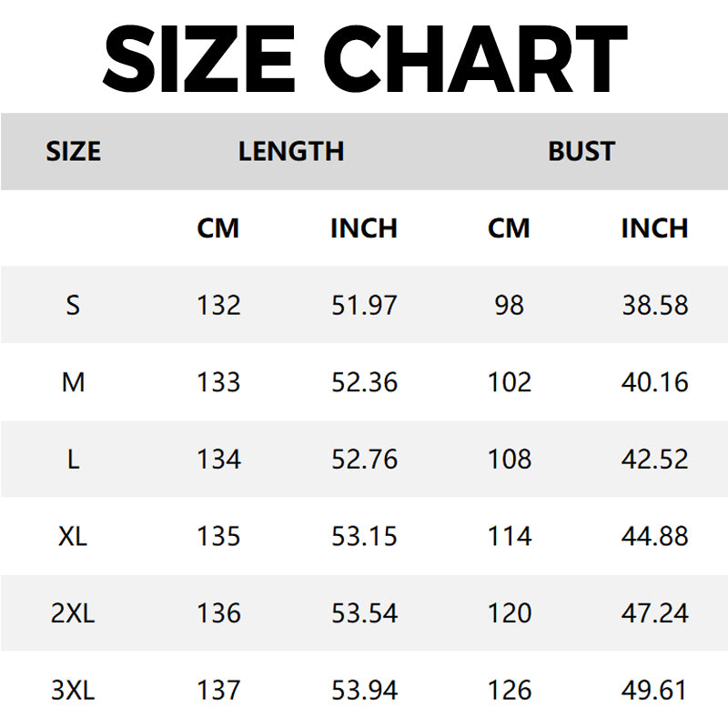Select the 38.58 bust inch value
The image size is (728, 728).
(x=654, y=305)
